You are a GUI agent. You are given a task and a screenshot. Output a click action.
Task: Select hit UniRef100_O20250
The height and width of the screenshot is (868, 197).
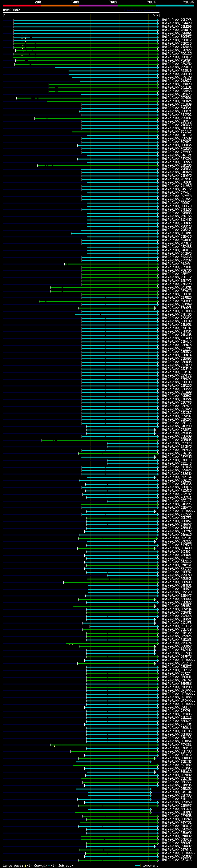[176, 64]
